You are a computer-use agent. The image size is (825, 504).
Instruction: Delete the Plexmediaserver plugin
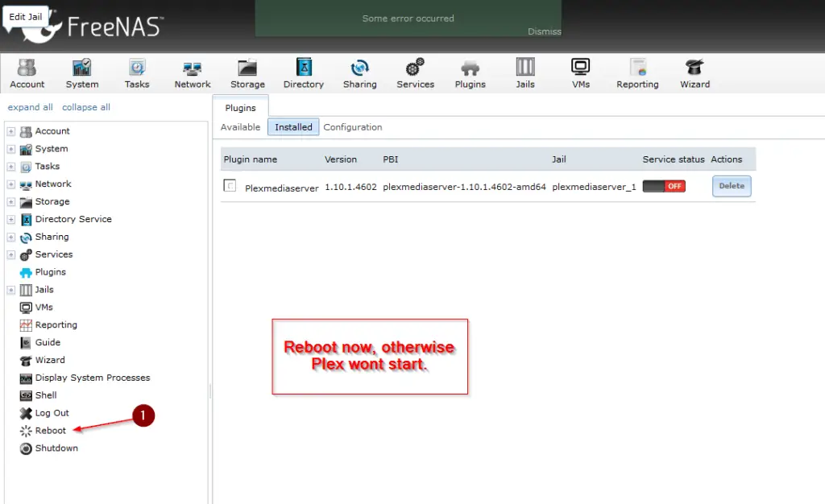(732, 186)
